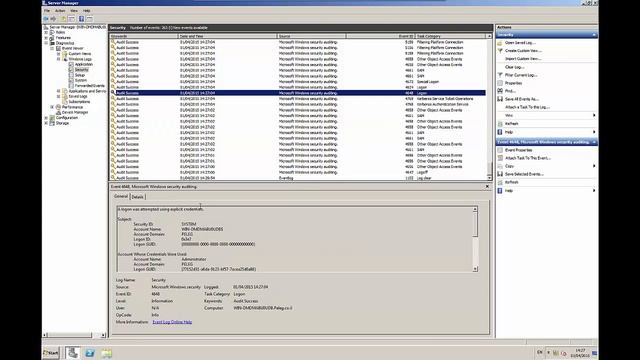Click Refresh under Security actions
This screenshot has width=640, height=360.
coord(511,124)
